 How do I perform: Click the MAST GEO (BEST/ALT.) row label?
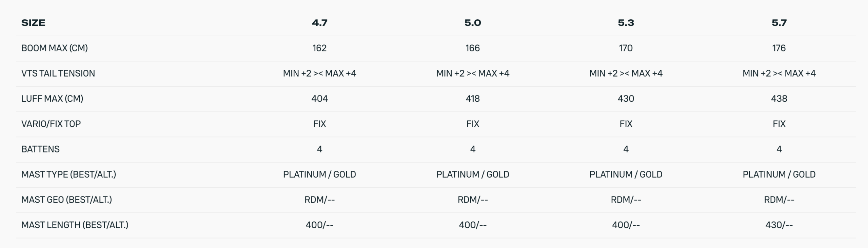(66, 200)
